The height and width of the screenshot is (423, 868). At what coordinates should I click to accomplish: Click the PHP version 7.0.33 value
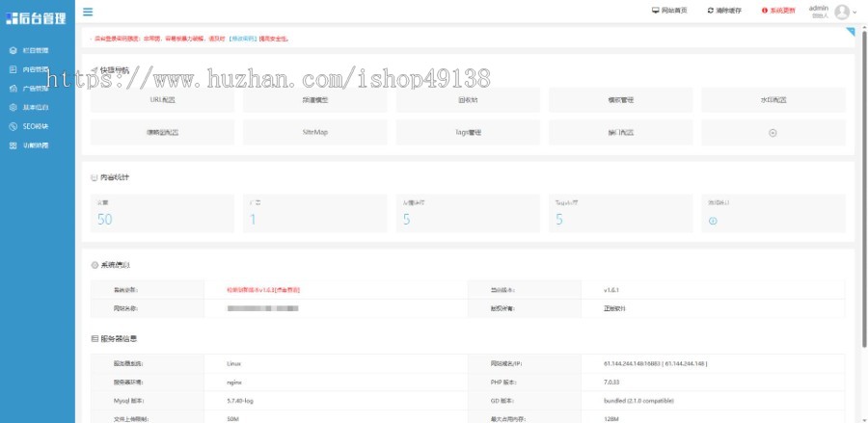coord(611,383)
